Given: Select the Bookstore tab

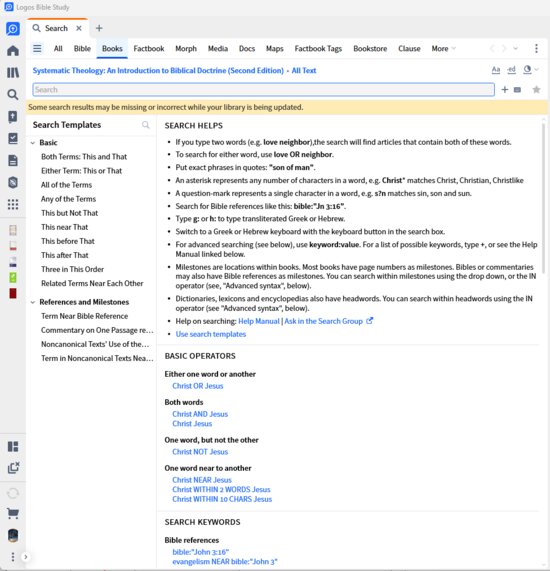Looking at the screenshot, I should click(x=370, y=48).
